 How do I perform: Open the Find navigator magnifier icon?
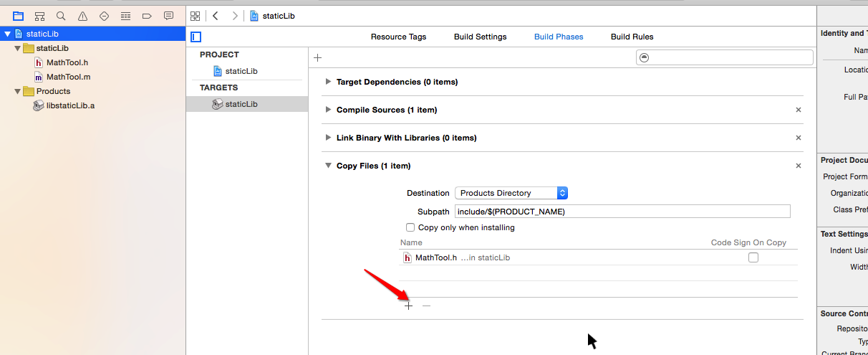61,16
